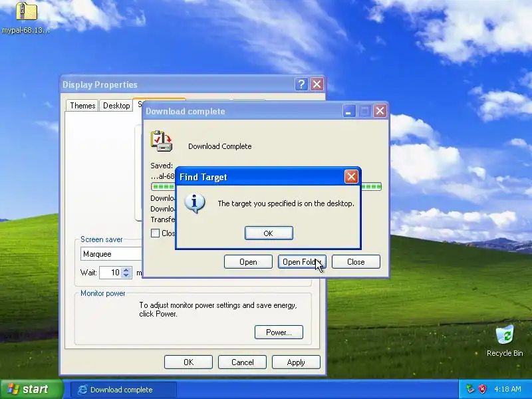Click the download complete icon graphic
This screenshot has width=532, height=399.
(x=162, y=141)
